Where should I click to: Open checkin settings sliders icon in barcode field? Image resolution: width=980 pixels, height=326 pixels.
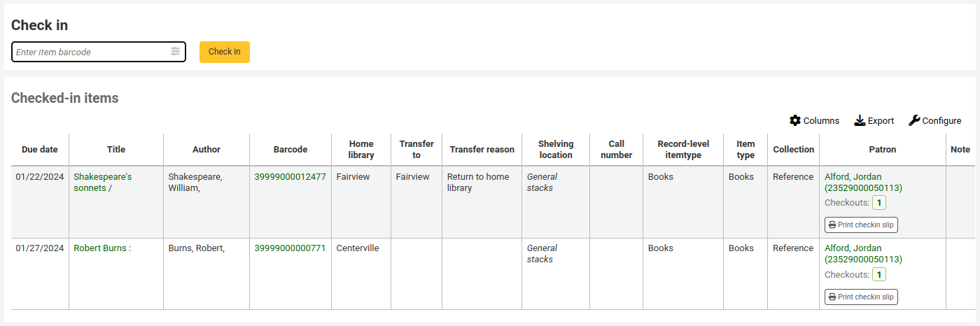(x=175, y=52)
